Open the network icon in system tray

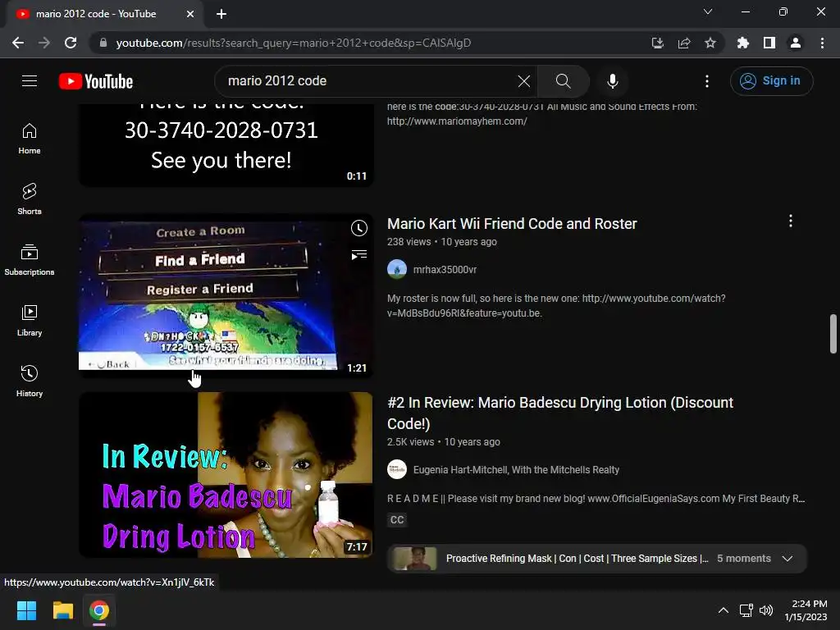[746, 610]
